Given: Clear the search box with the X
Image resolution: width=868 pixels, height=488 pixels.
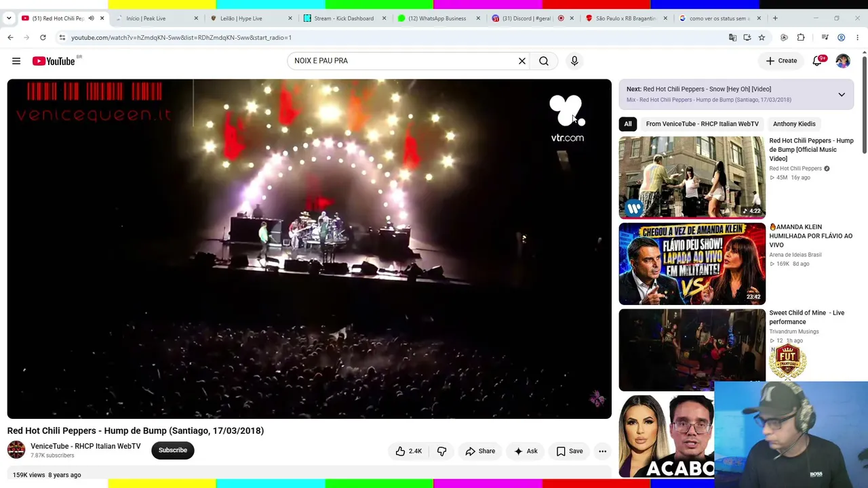Looking at the screenshot, I should [522, 61].
